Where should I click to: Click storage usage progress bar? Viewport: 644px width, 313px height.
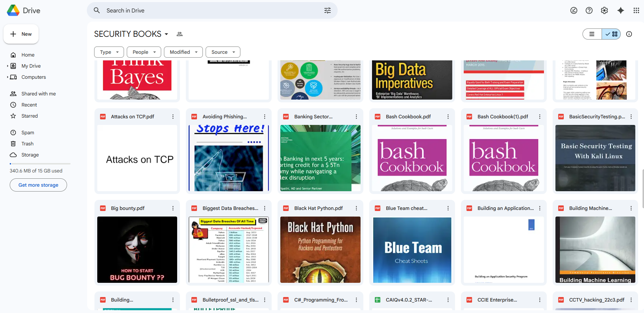40,163
